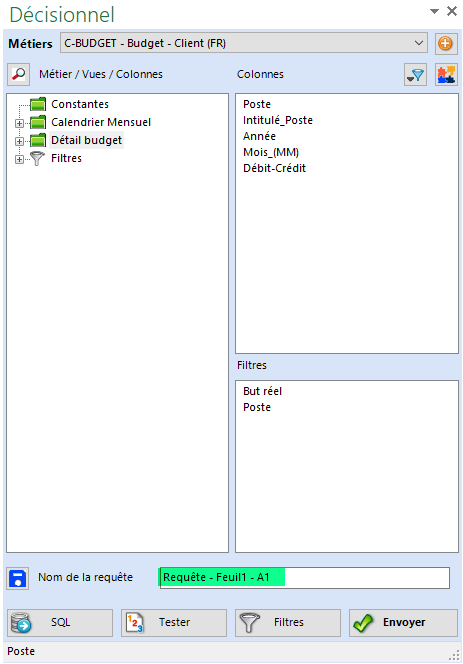The image size is (463, 664).
Task: Open search with the magnifying glass icon
Action: (18, 74)
